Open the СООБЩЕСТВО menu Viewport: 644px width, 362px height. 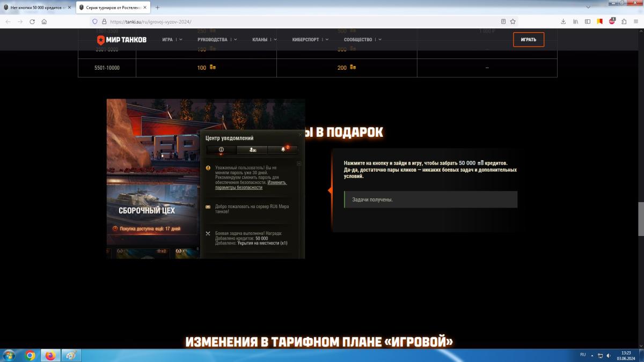(x=358, y=40)
